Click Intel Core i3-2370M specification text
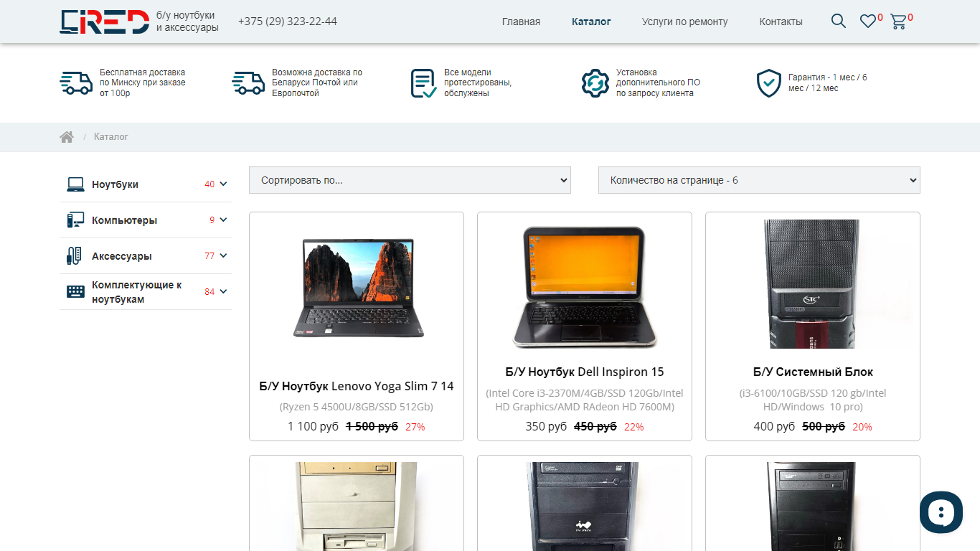Viewport: 980px width, 551px height. pyautogui.click(x=585, y=400)
